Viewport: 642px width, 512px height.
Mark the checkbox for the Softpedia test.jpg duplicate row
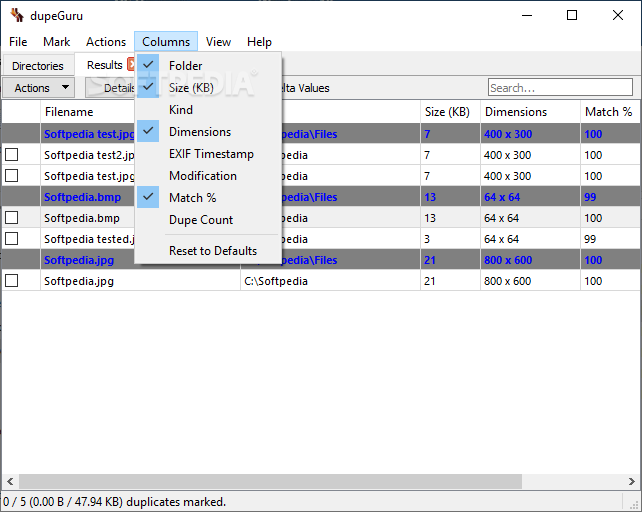11,175
